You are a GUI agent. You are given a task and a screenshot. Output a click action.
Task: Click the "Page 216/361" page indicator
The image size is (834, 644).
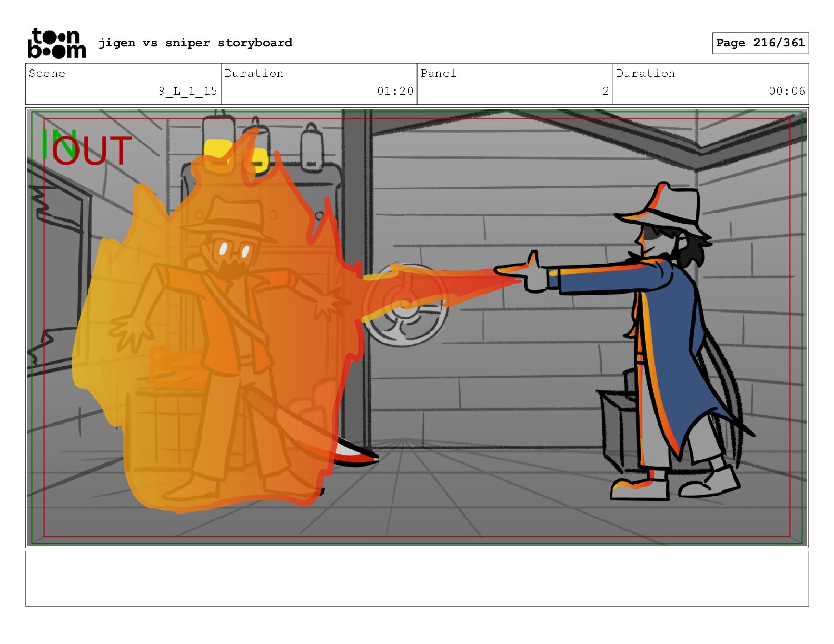760,43
